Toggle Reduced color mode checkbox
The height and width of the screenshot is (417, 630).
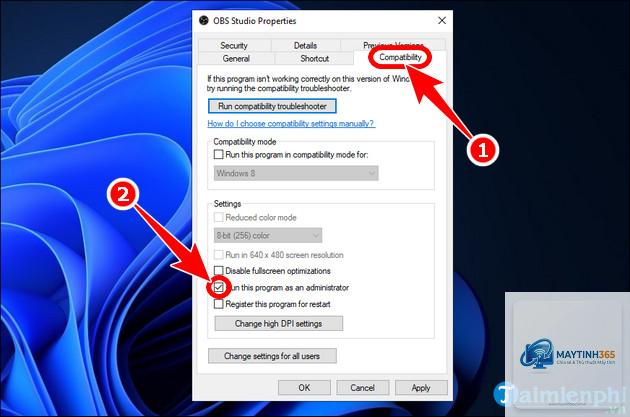pos(219,217)
